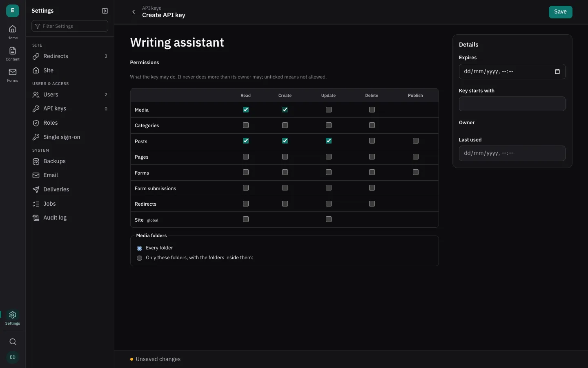Select Only these folders radio option
The width and height of the screenshot is (588, 368).
pyautogui.click(x=140, y=258)
